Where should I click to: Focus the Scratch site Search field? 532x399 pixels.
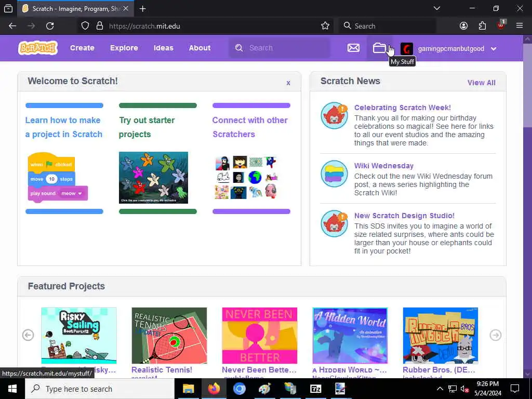279,48
